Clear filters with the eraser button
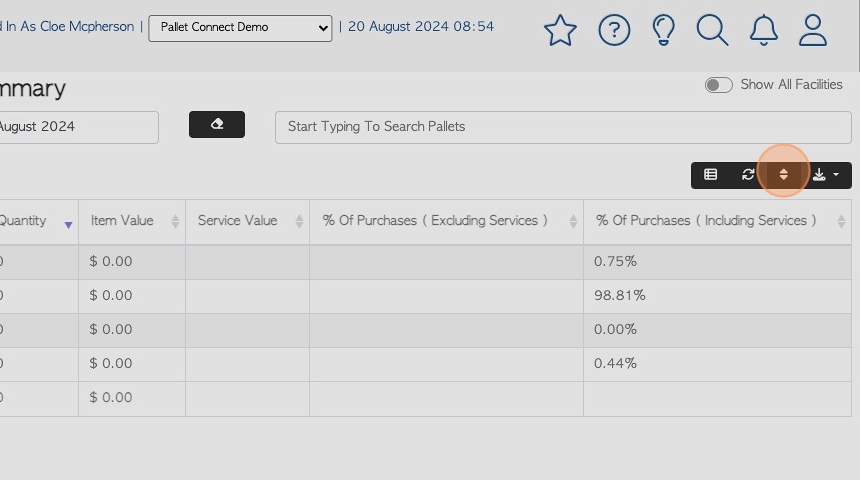Screen dimensions: 860x480 217,125
